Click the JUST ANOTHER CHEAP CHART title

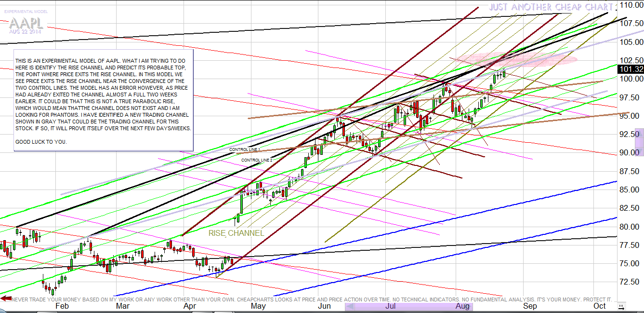pyautogui.click(x=551, y=7)
